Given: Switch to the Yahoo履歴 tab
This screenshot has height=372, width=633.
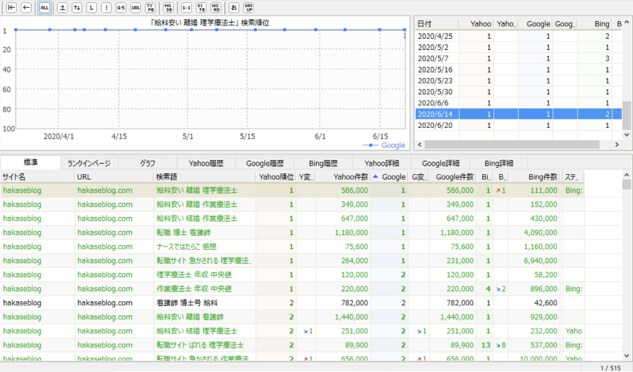Looking at the screenshot, I should click(x=206, y=163).
